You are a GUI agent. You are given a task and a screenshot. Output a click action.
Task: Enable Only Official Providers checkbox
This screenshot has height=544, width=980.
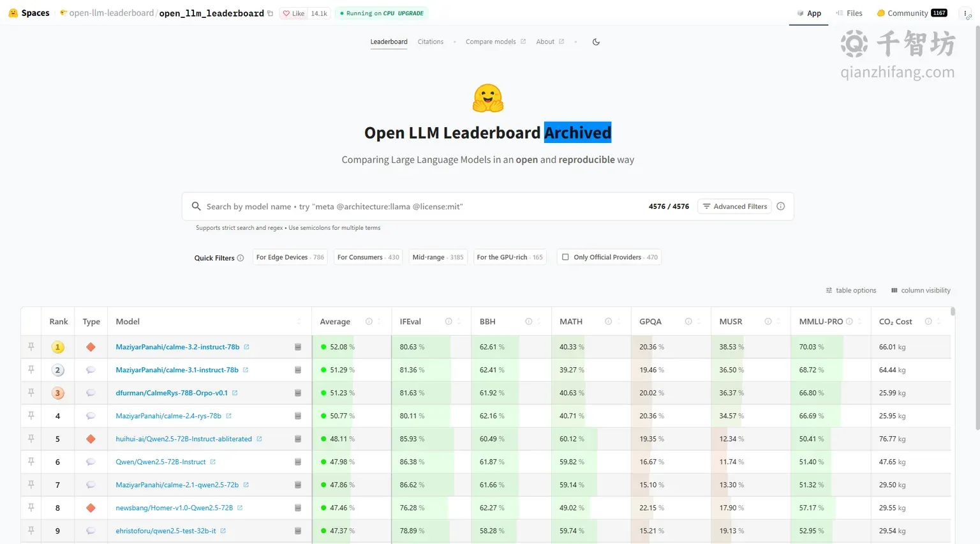[565, 257]
